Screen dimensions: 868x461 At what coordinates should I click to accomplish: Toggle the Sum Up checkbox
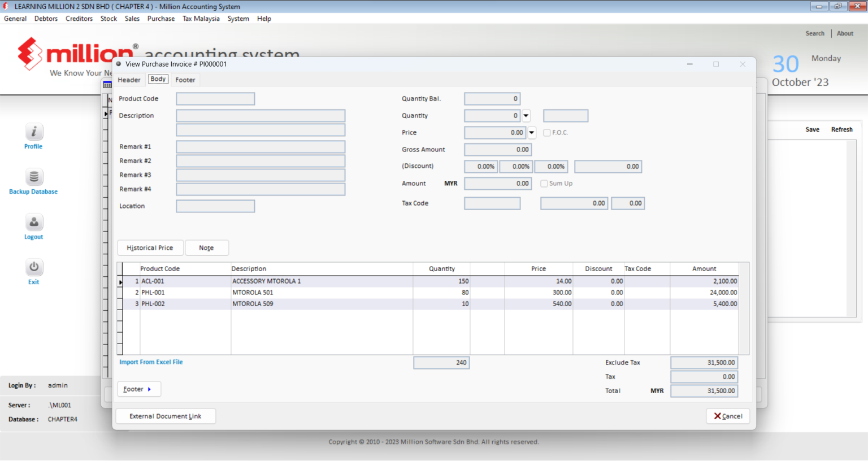(544, 183)
